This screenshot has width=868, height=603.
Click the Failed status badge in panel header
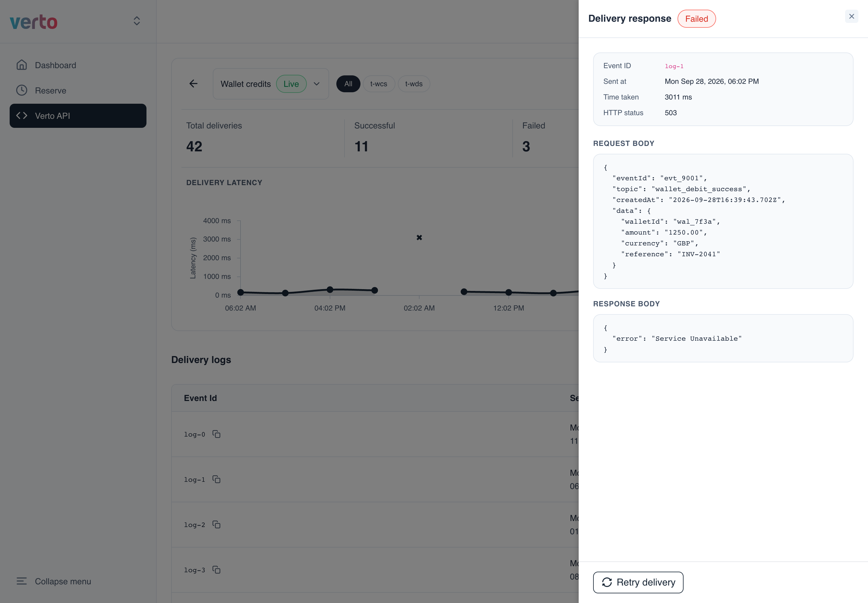tap(697, 19)
